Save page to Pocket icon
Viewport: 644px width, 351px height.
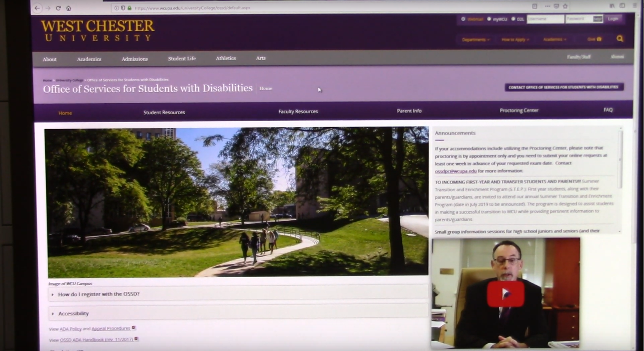[x=556, y=6]
